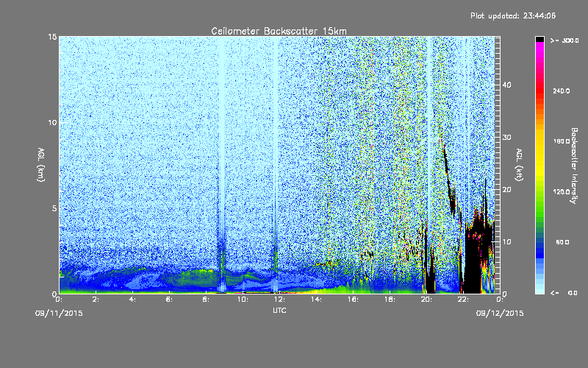Click the 'Ceilometer Backscatter 15km' plot title
Image resolution: width=588 pixels, height=368 pixels.
(279, 31)
